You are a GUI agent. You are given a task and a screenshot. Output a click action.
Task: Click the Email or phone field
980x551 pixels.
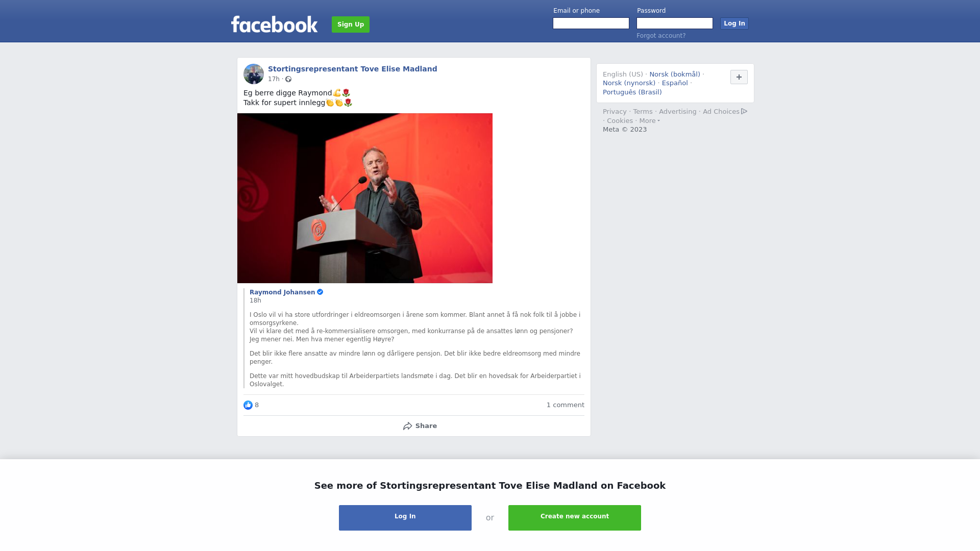tap(591, 23)
